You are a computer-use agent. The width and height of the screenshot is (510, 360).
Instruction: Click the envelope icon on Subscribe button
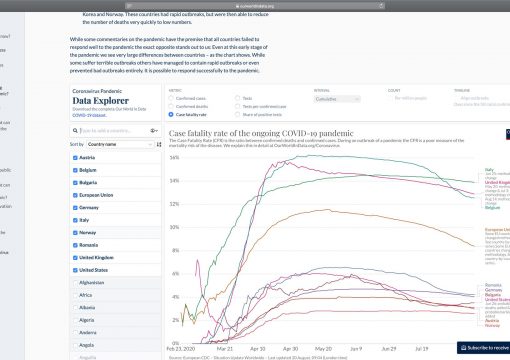[x=463, y=348]
